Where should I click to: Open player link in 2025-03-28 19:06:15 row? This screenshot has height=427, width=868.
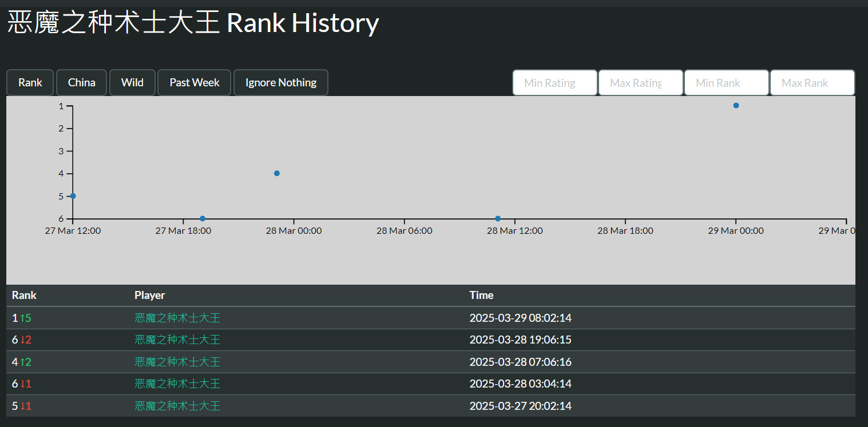point(177,340)
